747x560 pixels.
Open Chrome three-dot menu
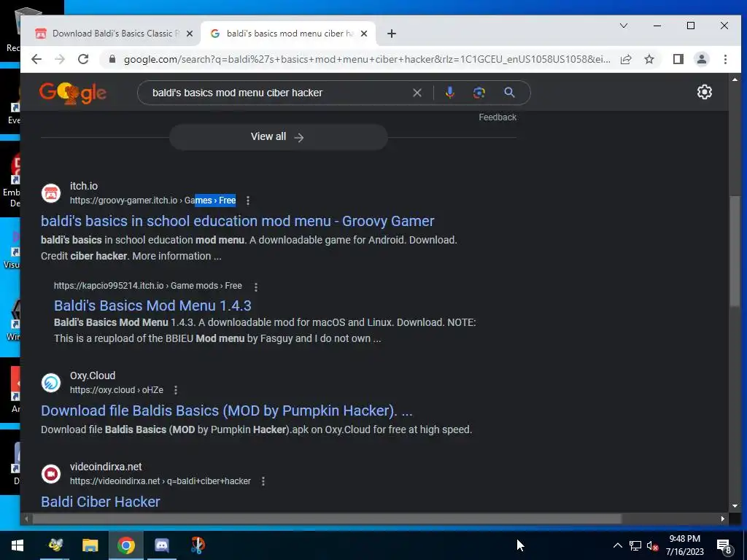click(x=725, y=59)
